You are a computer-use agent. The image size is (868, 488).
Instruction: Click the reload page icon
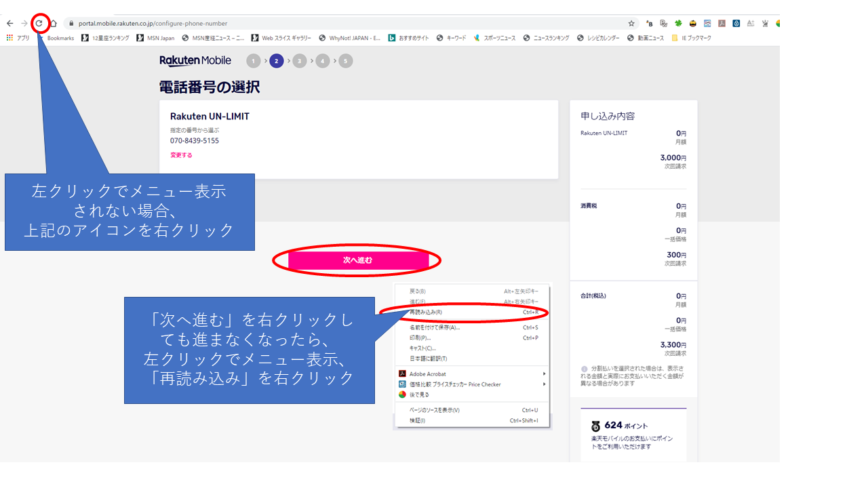coord(39,23)
